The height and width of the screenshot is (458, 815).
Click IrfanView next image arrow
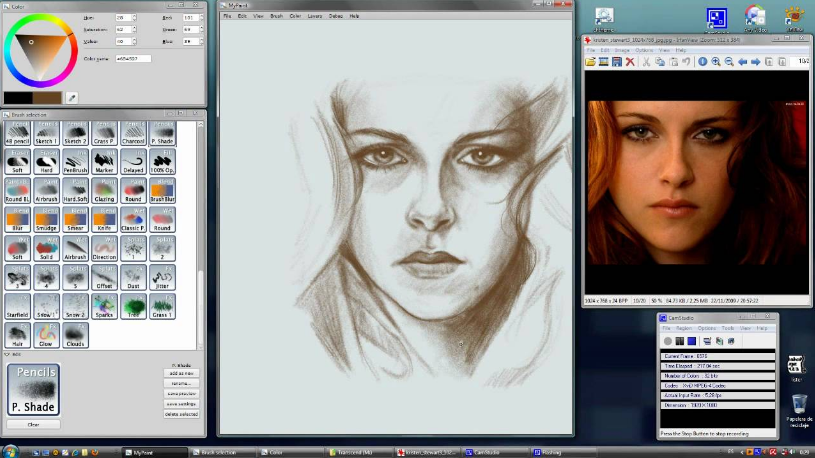pos(755,62)
